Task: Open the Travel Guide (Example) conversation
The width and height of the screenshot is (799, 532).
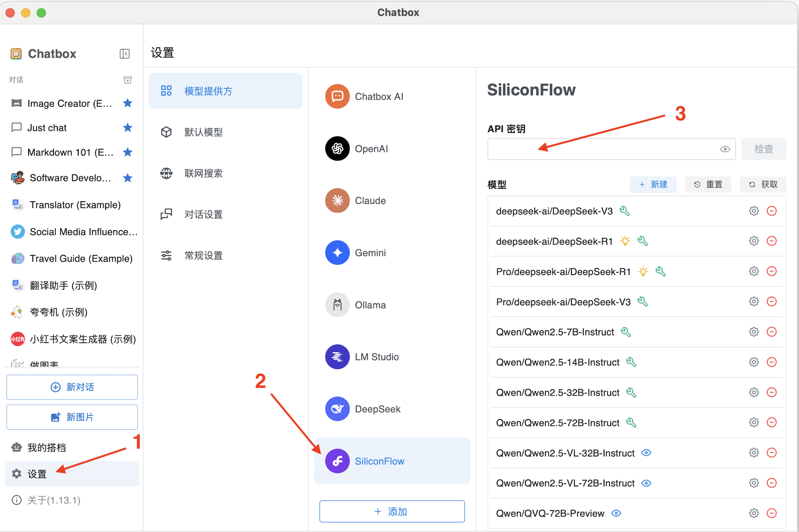Action: [x=72, y=259]
